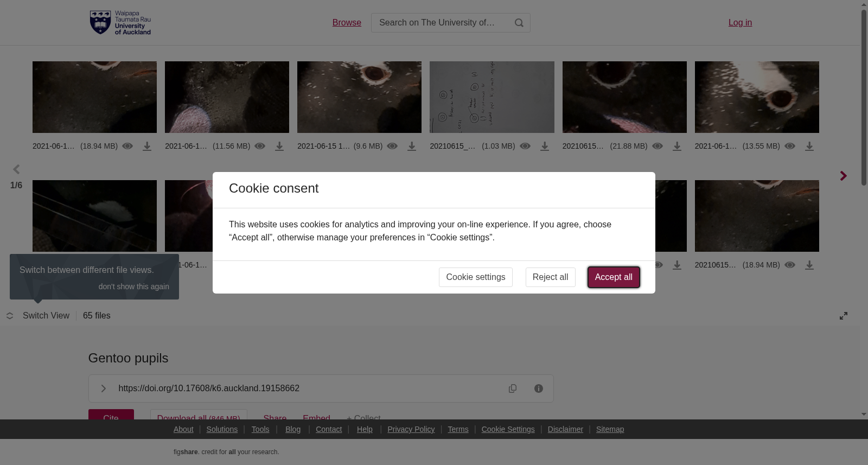Copy the DOI link to clipboard

pyautogui.click(x=513, y=388)
